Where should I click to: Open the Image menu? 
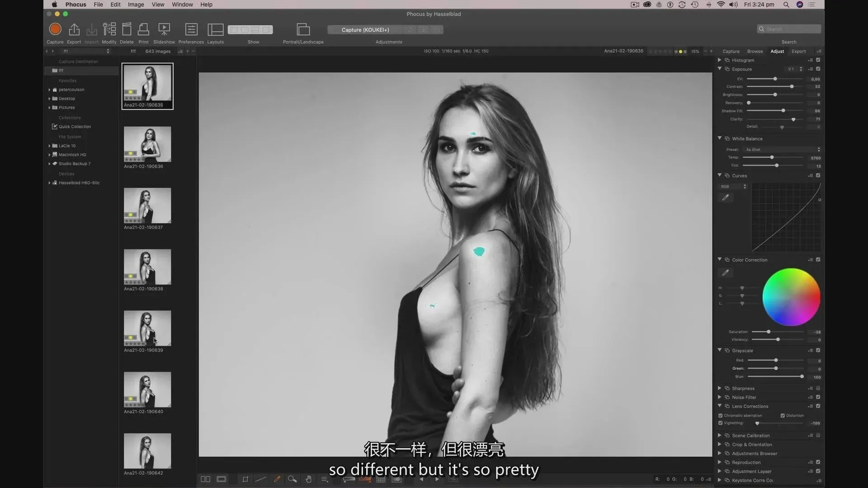pyautogui.click(x=136, y=5)
